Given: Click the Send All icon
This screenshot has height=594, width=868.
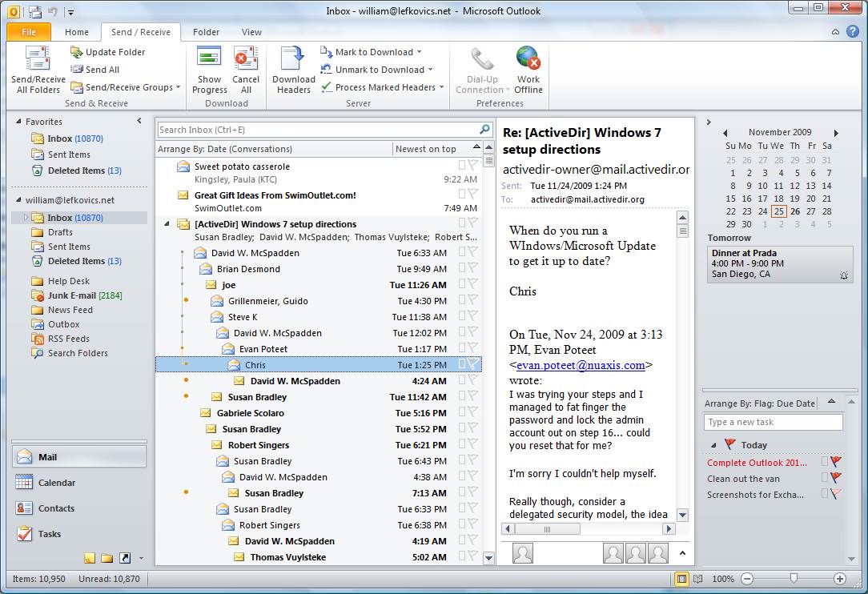Looking at the screenshot, I should 76,69.
